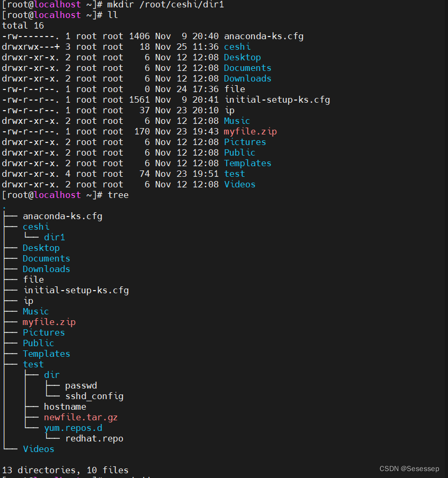Viewport: 448px width, 478px height.
Task: Click 'dir1' under ceshi in tree
Action: coord(55,238)
